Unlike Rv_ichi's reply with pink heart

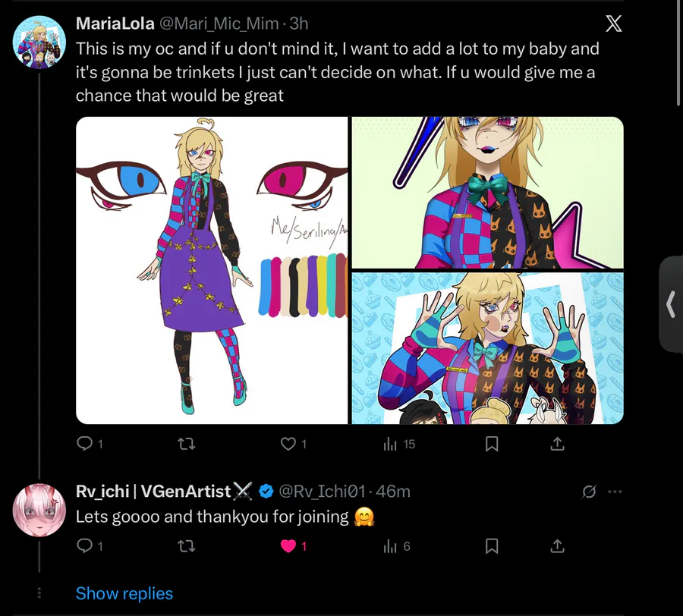point(288,545)
